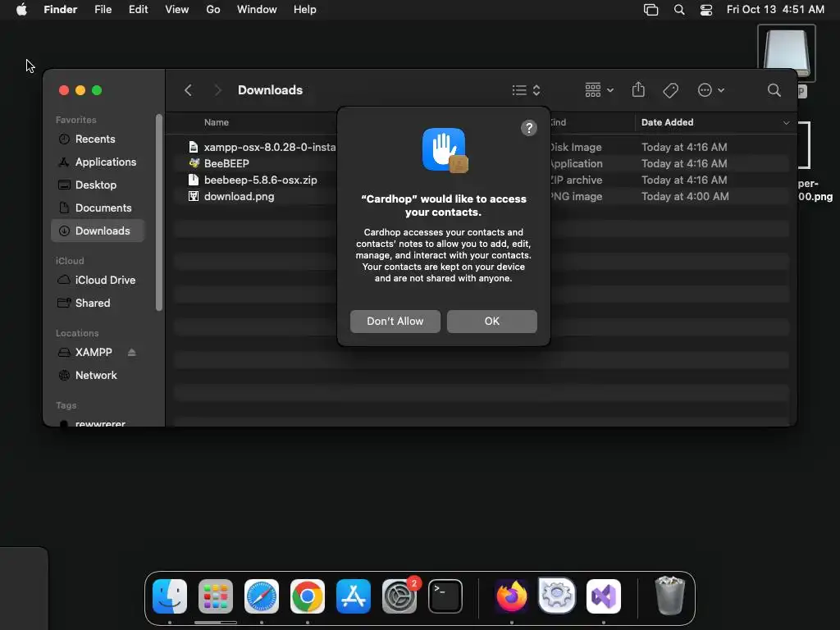Go forward with the Finder forward arrow
The image size is (840, 630).
click(x=217, y=90)
